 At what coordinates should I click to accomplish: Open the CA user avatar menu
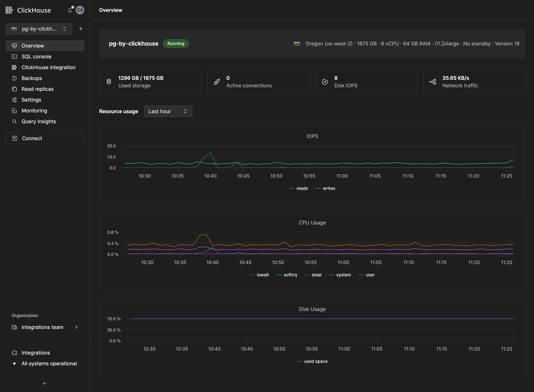(80, 10)
